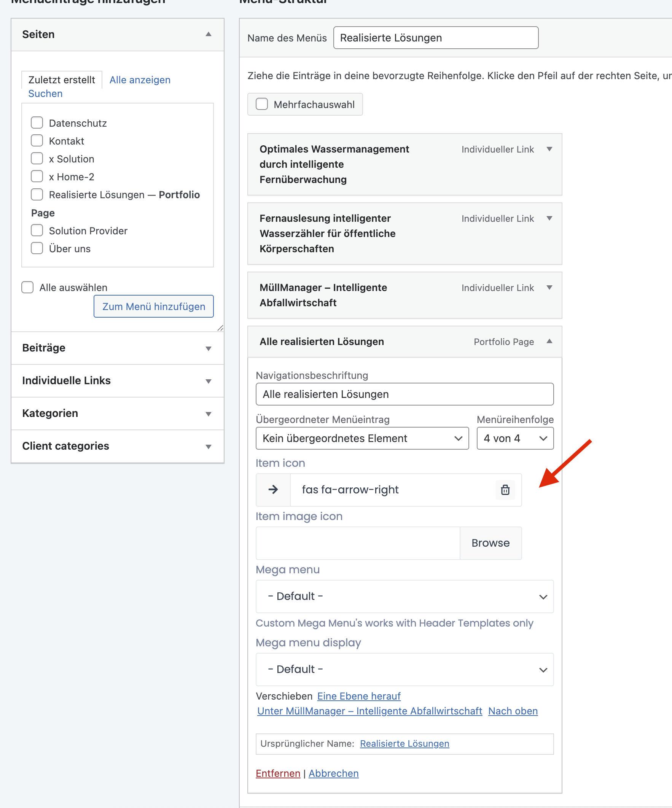Screen dimensions: 672x808
Task: Collapse the Alle realisierten Lösungen item arrow
Action: tap(549, 341)
